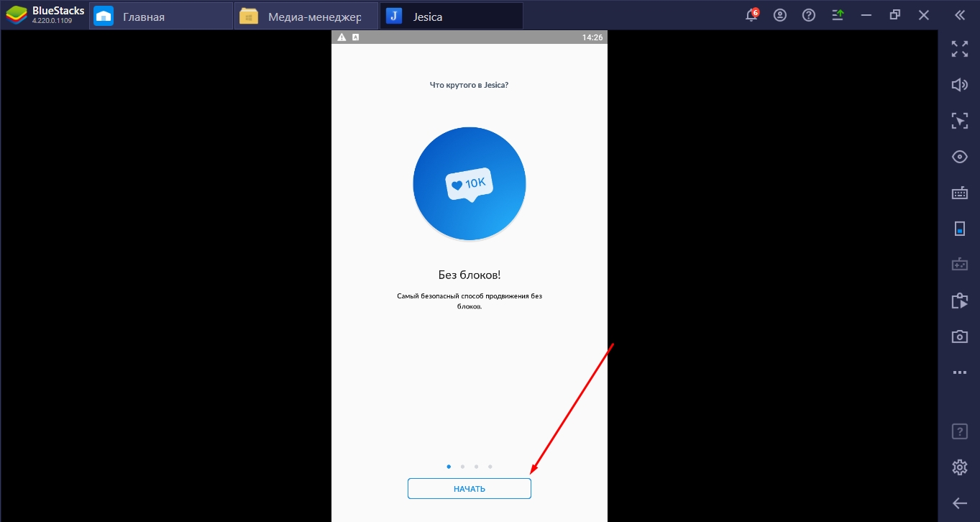980x522 pixels.
Task: Collapse the sidebar with double chevron
Action: point(959,15)
